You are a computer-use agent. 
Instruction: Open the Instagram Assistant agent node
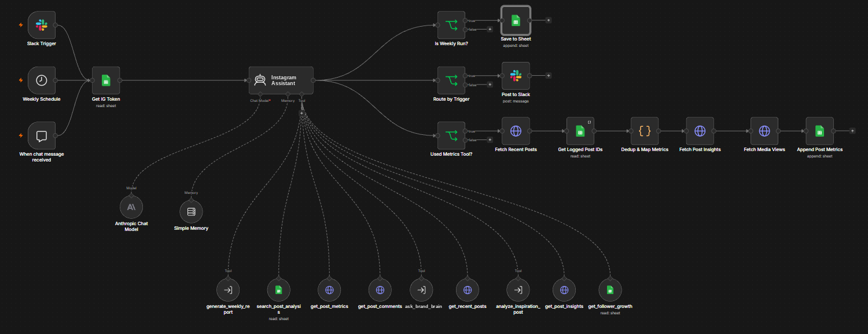(281, 80)
